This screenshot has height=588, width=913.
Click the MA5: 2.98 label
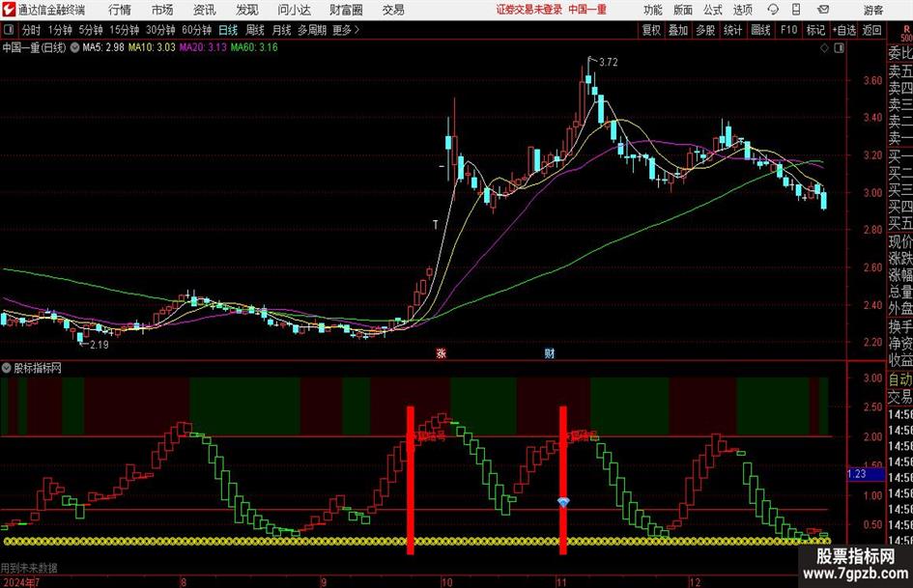tap(103, 47)
